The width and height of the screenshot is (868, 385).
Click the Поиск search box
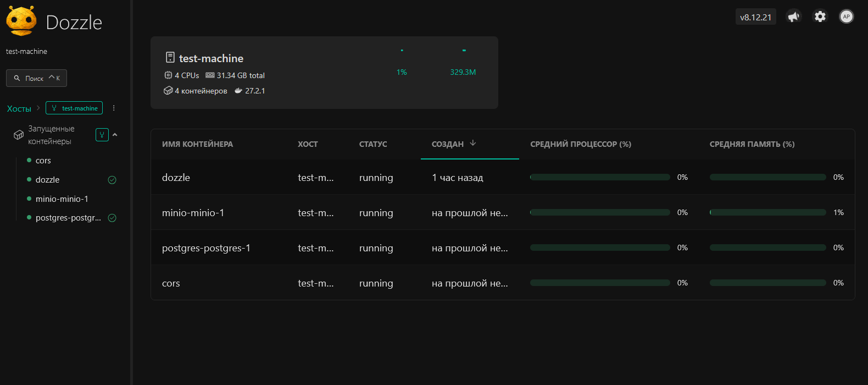(36, 78)
